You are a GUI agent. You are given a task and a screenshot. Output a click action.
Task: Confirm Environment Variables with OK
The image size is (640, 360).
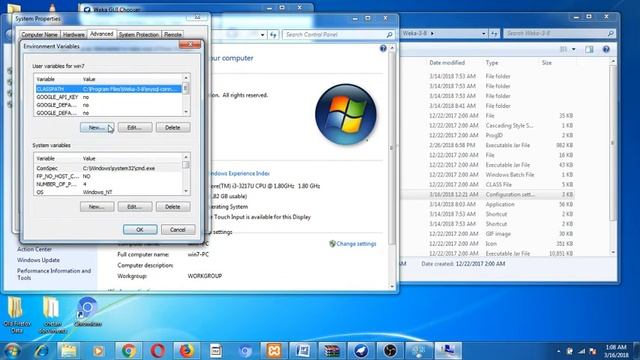click(140, 230)
